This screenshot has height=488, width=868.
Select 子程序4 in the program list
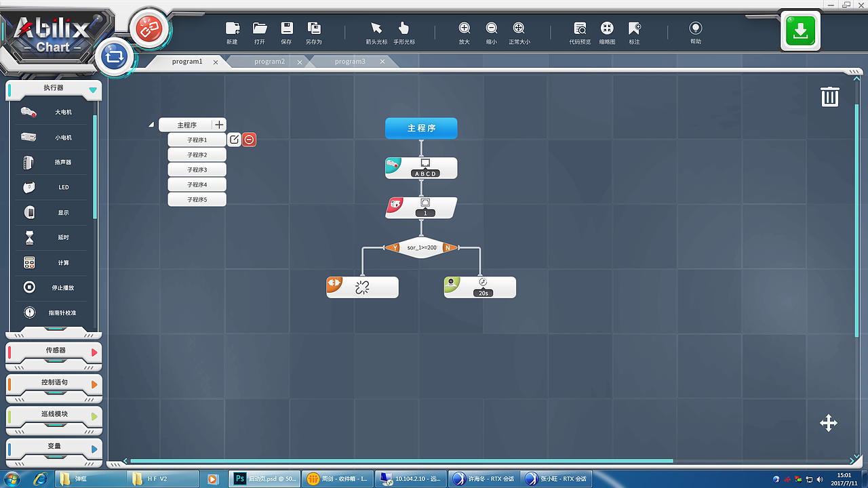pos(197,184)
